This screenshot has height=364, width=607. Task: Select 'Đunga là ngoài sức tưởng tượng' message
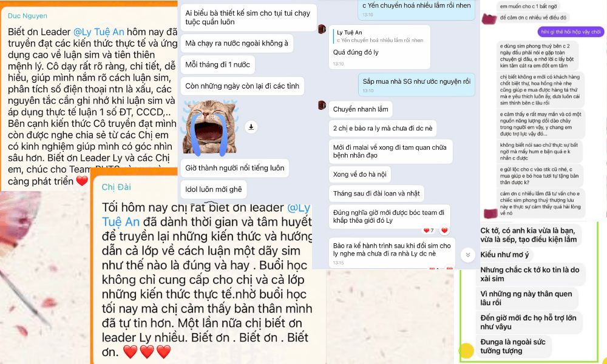(x=513, y=346)
